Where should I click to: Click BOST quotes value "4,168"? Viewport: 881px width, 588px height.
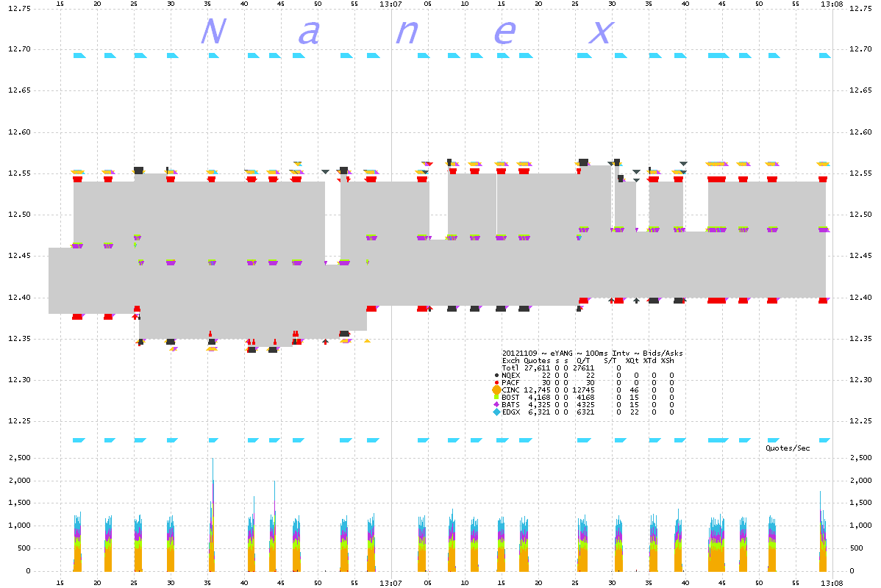[539, 397]
